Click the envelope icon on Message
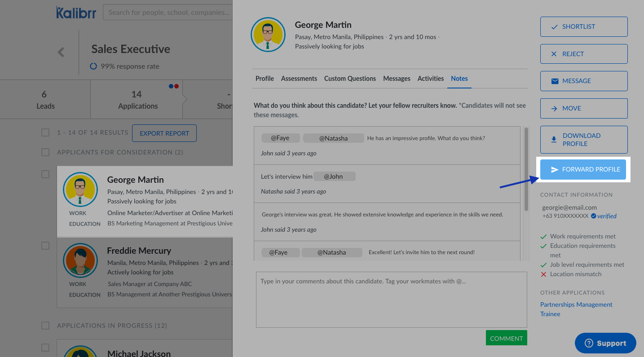The width and height of the screenshot is (644, 357). coord(555,81)
